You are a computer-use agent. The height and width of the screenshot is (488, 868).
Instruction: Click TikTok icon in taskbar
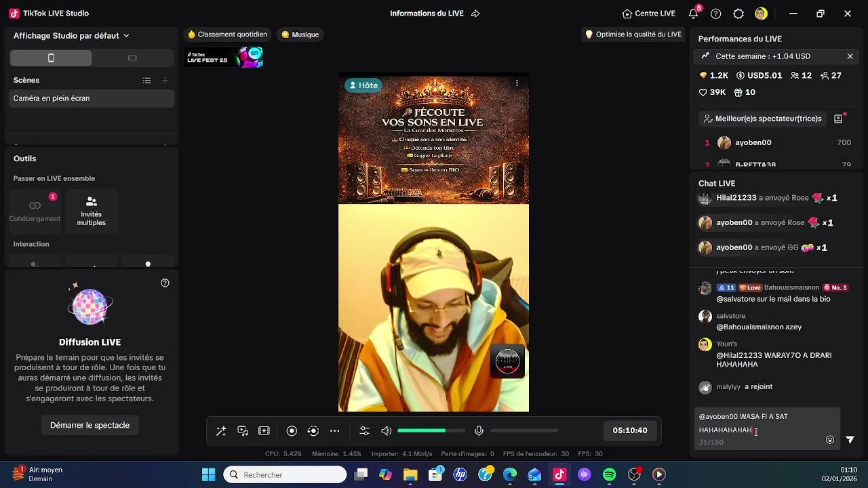559,474
